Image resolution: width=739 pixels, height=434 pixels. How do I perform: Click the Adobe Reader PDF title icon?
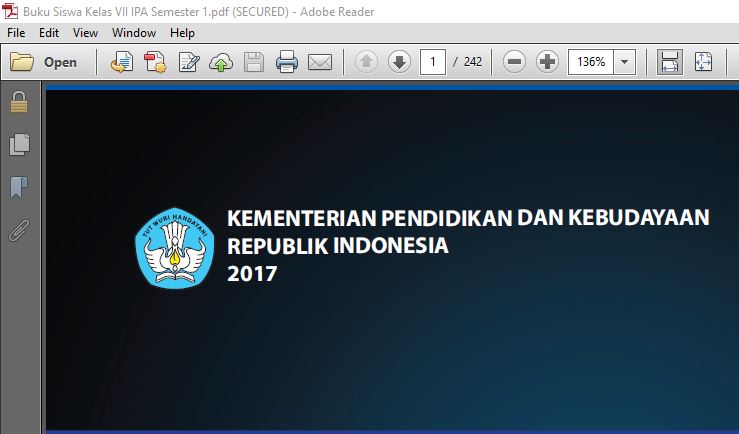[10, 11]
